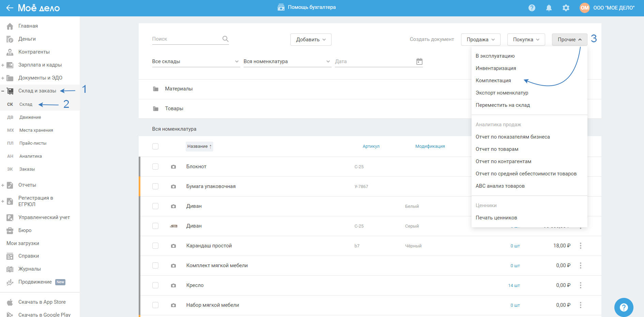Check the Блокнот row checkbox
The height and width of the screenshot is (317, 644).
click(155, 167)
